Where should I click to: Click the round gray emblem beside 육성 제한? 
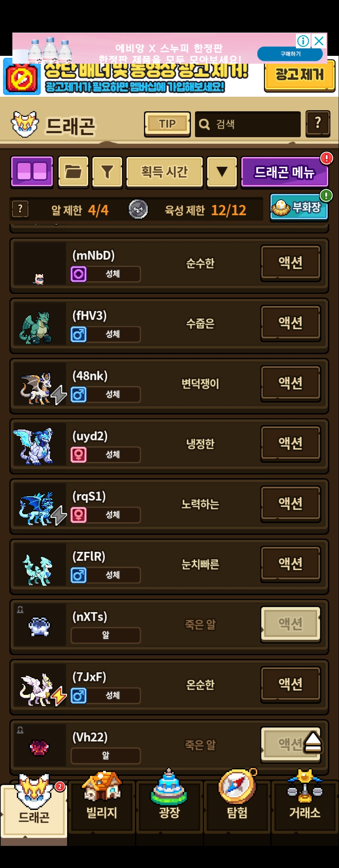[x=138, y=209]
